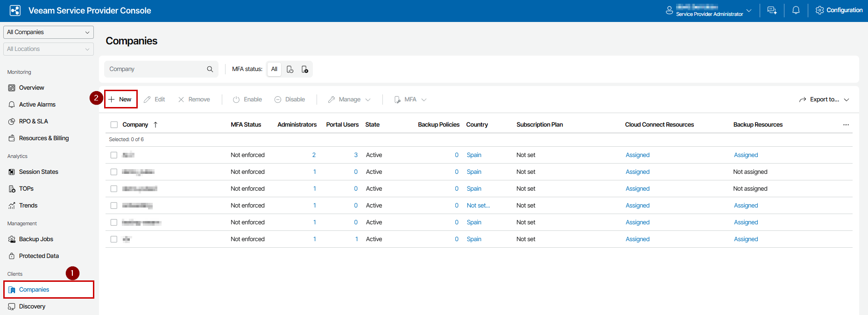Expand the All Companies dropdown

click(48, 32)
